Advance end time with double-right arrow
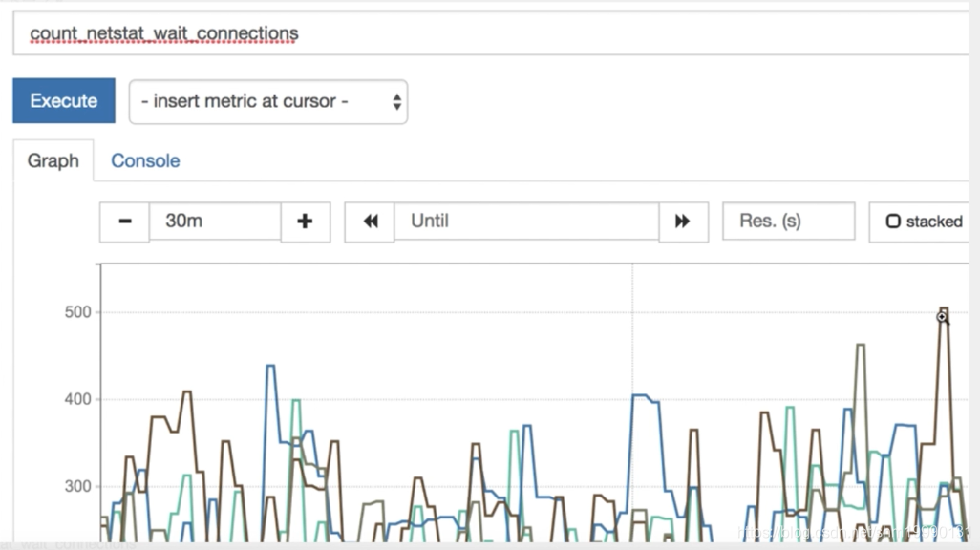The height and width of the screenshot is (550, 980). coord(683,222)
